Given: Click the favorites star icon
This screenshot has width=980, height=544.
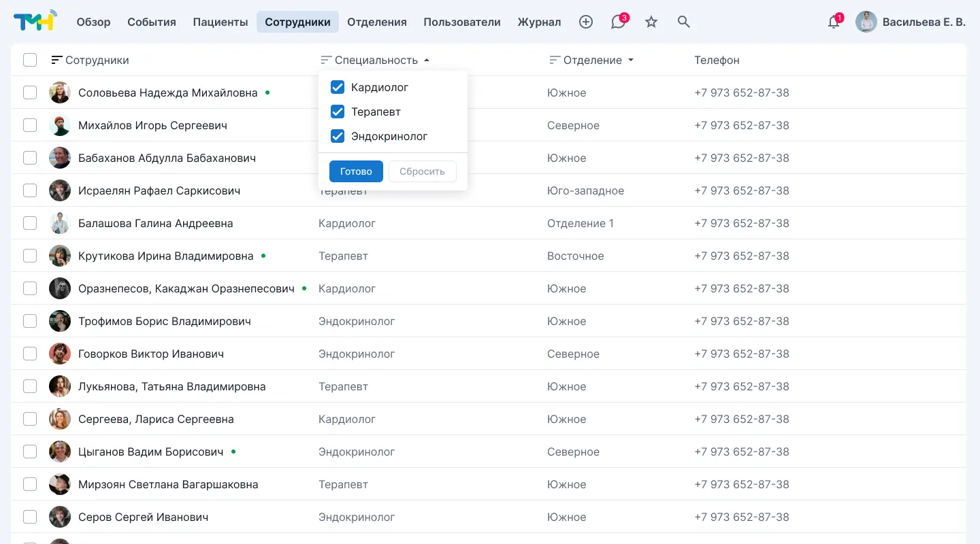Looking at the screenshot, I should 651,22.
